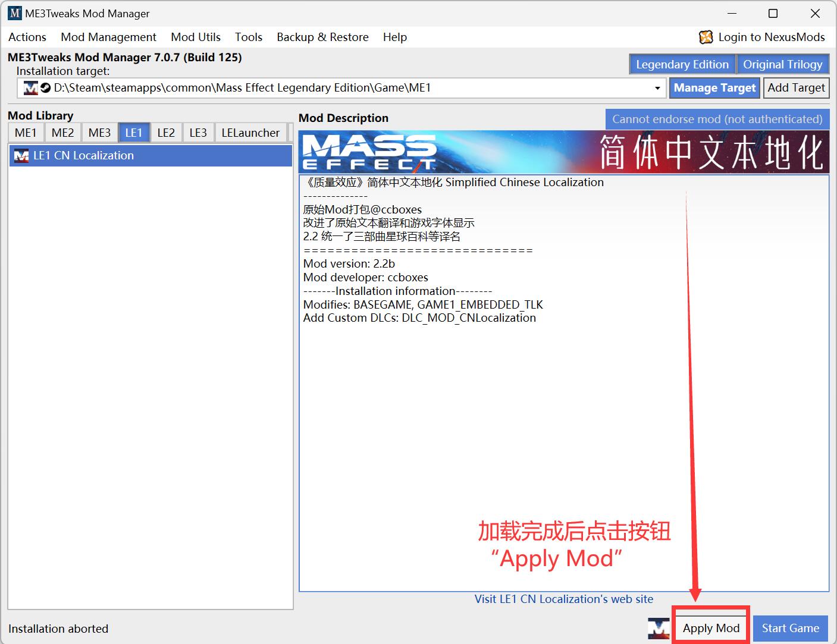Click the 'Installation target:' label

(63, 71)
